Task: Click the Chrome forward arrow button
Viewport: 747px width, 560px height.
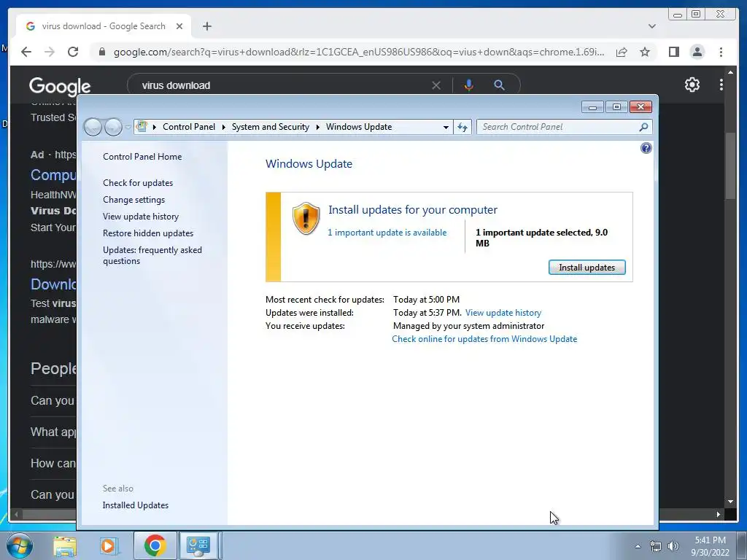Action: tap(50, 52)
